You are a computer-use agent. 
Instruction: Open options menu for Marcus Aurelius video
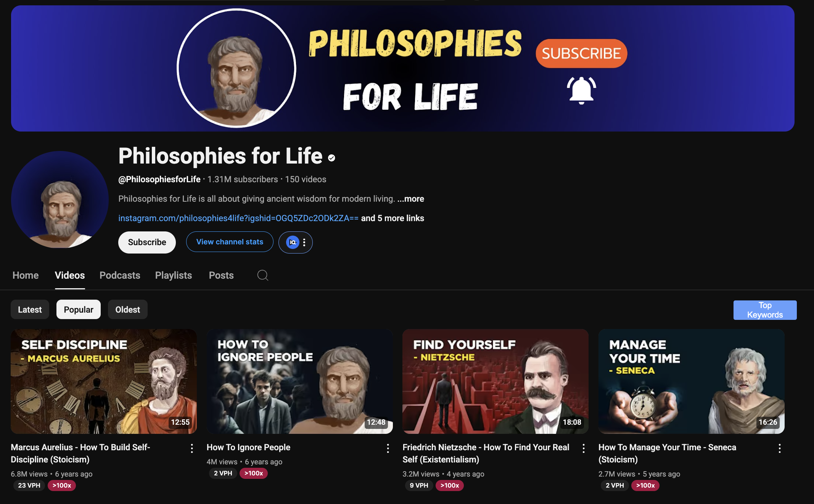(192, 448)
